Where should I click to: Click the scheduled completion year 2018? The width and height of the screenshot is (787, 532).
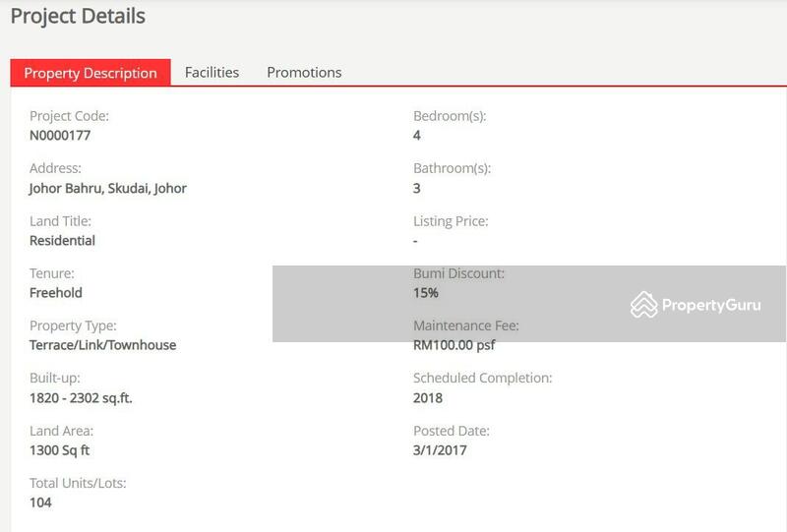pos(428,398)
